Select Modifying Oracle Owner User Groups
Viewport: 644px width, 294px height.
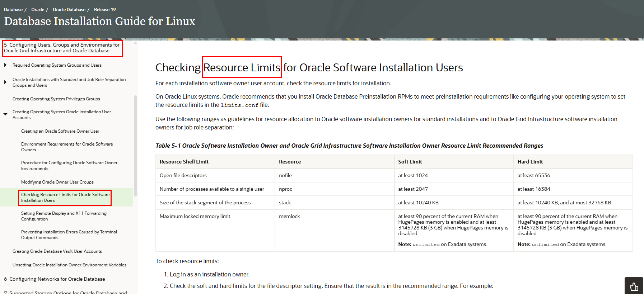pyautogui.click(x=57, y=182)
